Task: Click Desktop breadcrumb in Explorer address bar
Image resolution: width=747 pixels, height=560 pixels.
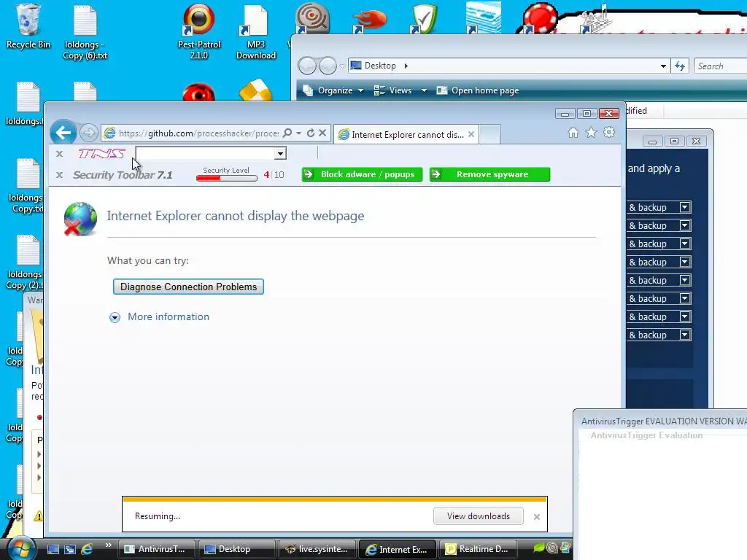Action: (380, 66)
